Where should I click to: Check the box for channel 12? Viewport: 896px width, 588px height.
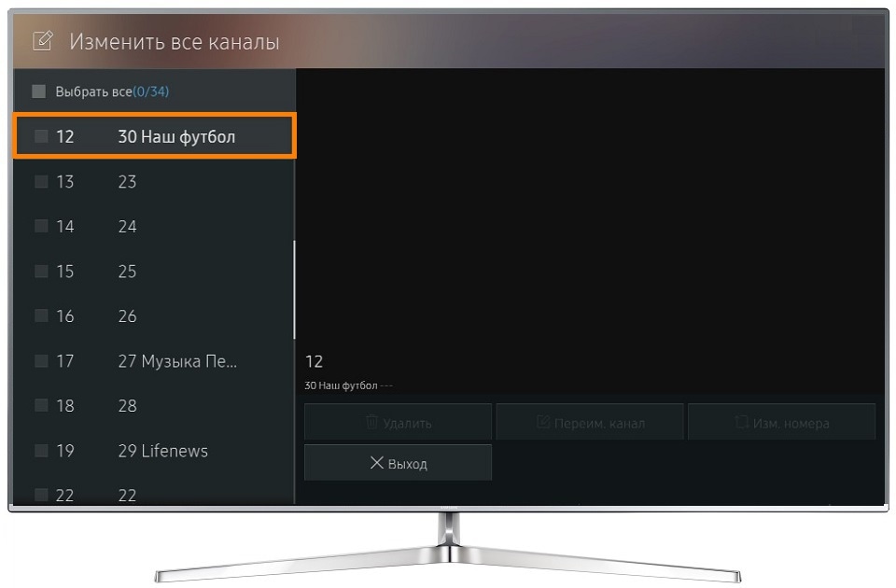41,136
